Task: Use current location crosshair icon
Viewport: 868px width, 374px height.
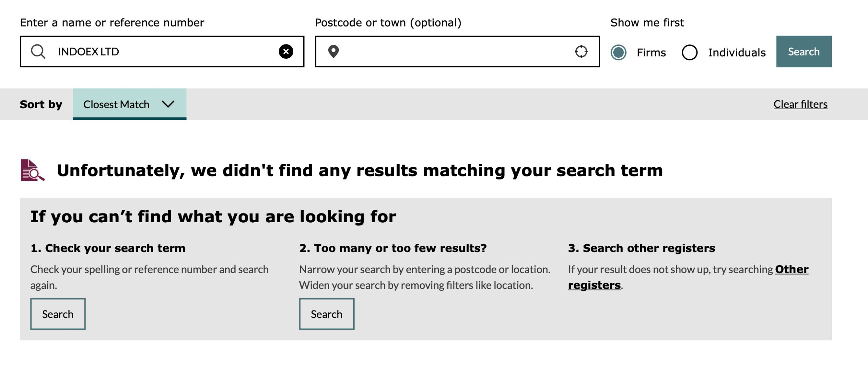Action: tap(581, 52)
